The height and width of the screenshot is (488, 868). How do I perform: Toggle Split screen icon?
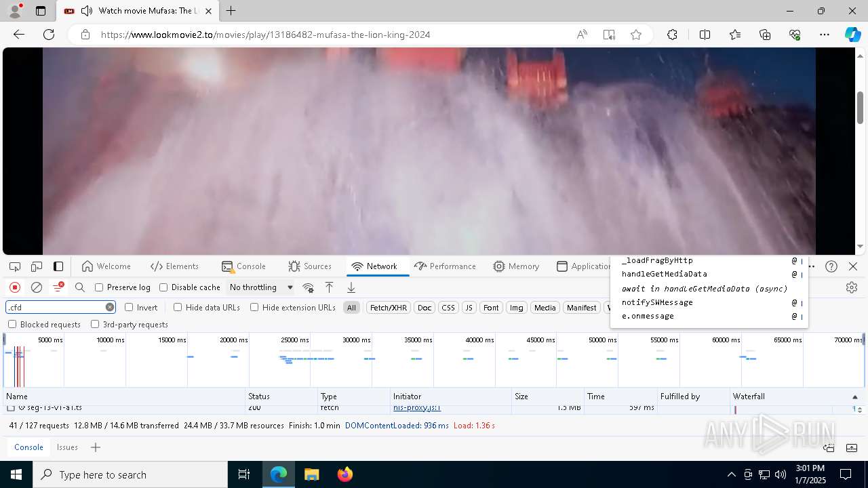click(x=705, y=35)
